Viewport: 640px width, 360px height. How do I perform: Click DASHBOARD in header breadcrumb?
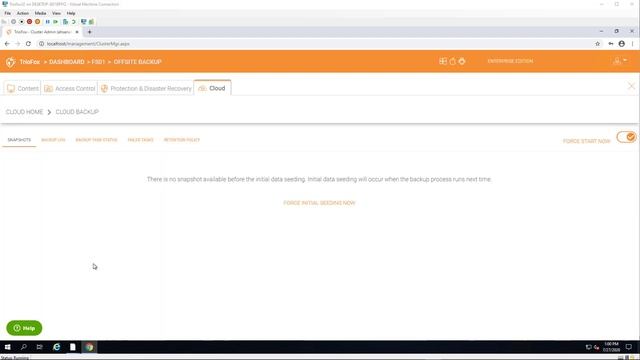tap(67, 62)
